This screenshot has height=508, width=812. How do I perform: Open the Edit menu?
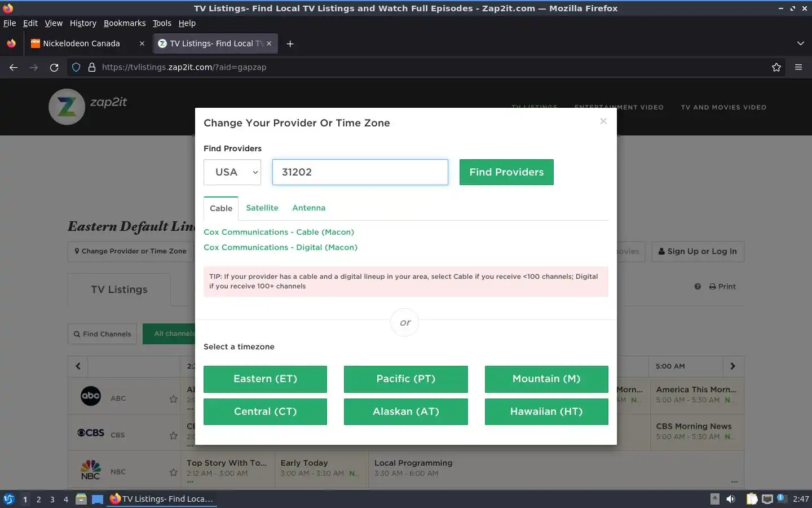pyautogui.click(x=30, y=23)
